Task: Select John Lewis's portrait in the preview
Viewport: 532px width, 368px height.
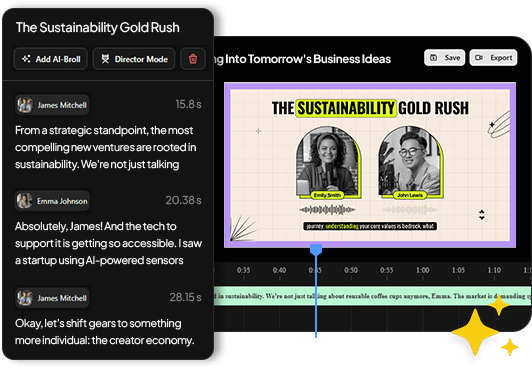Action: [410, 163]
